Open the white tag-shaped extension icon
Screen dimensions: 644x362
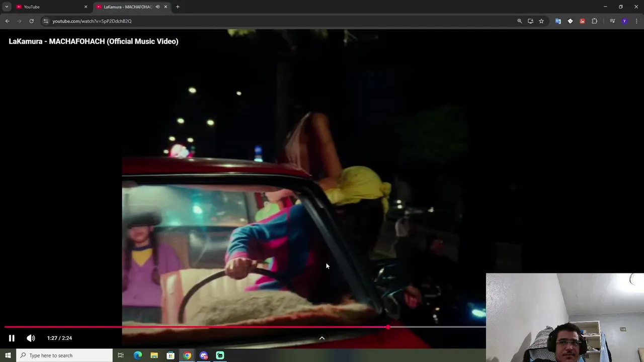click(570, 21)
